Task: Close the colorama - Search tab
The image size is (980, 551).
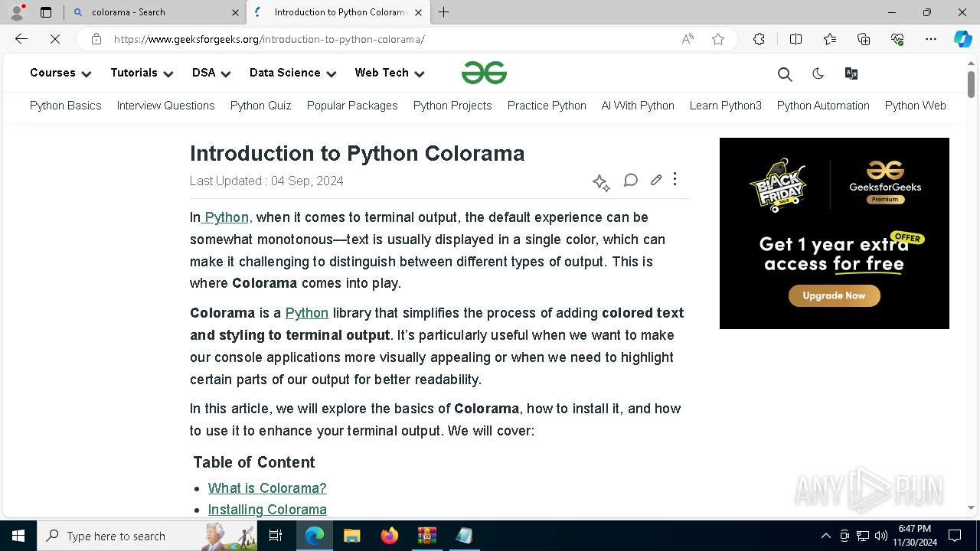Action: [x=235, y=12]
